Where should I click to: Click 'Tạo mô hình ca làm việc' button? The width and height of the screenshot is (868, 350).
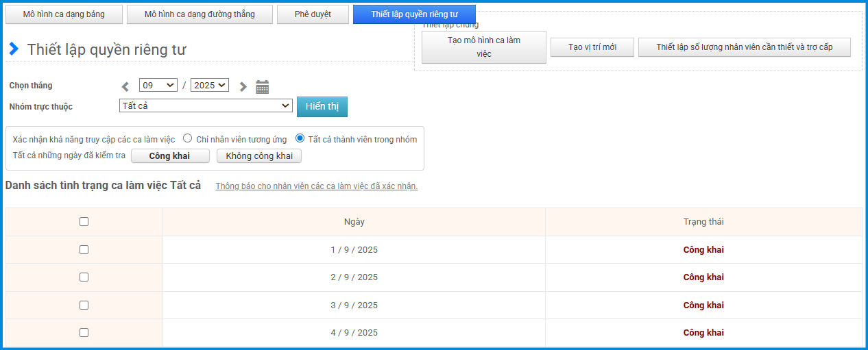pos(483,47)
